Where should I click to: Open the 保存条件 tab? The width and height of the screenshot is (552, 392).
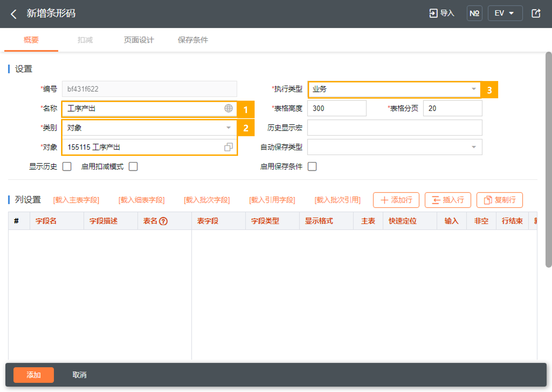click(x=193, y=40)
